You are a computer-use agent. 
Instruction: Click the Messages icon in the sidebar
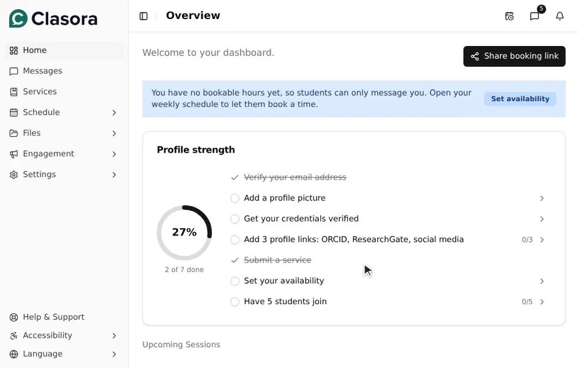pos(14,71)
